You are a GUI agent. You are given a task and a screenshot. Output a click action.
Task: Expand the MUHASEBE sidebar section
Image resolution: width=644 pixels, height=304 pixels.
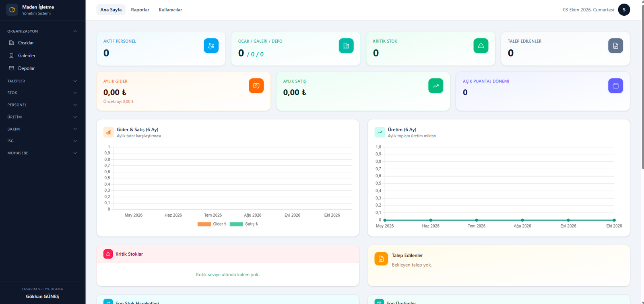(42, 153)
